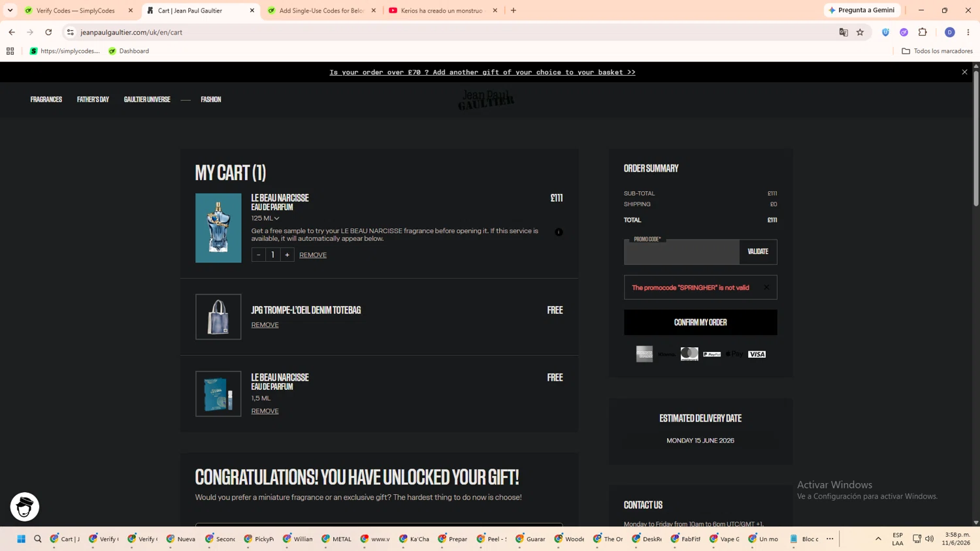Click the Visa payment icon
The width and height of the screenshot is (980, 551).
pos(757,354)
